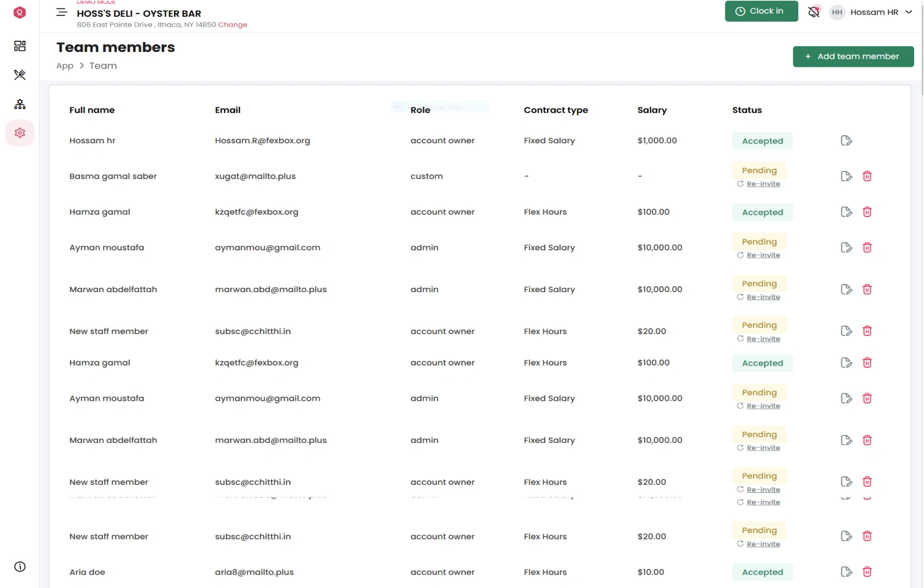Expand the Hossam HR user dropdown
This screenshot has height=588, width=924.
(x=908, y=12)
